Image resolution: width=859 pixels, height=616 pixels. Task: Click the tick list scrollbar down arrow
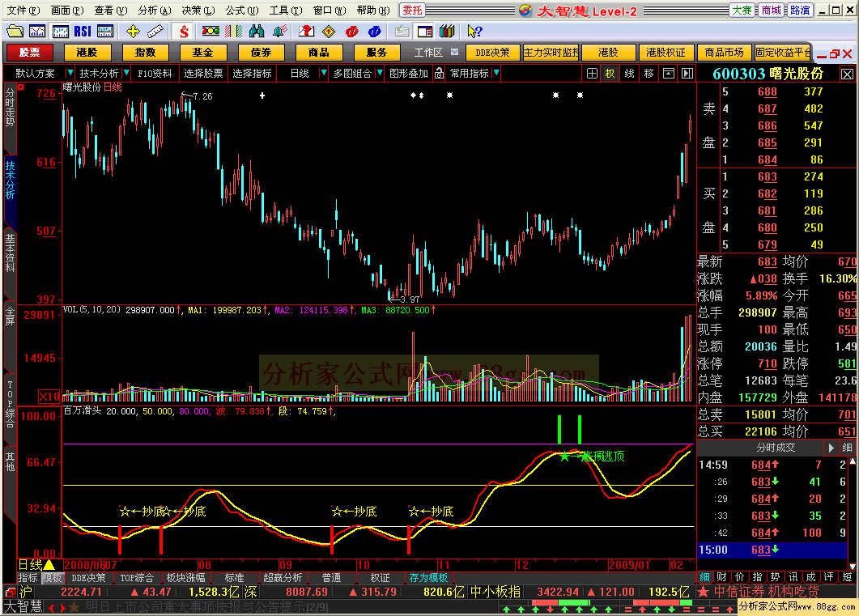[x=852, y=566]
